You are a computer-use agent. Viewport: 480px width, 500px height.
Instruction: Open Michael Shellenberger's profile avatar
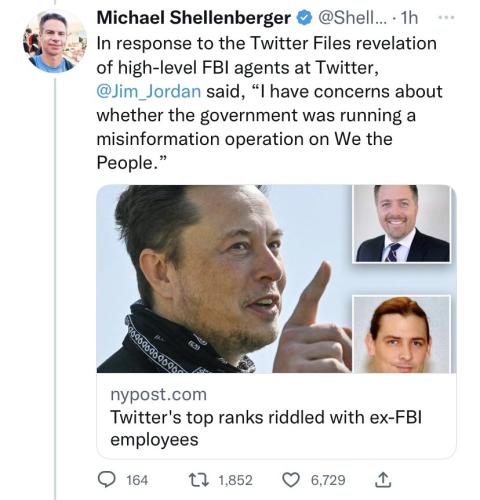coord(55,41)
